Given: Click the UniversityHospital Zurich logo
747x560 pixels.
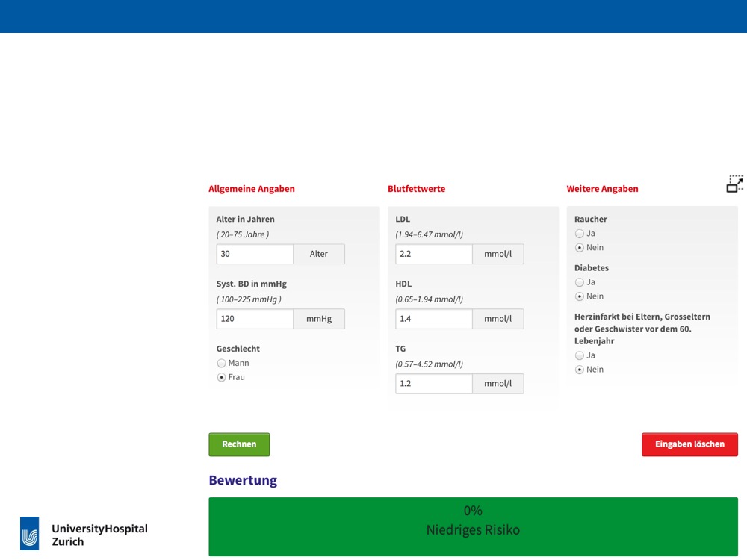Looking at the screenshot, I should point(84,534).
